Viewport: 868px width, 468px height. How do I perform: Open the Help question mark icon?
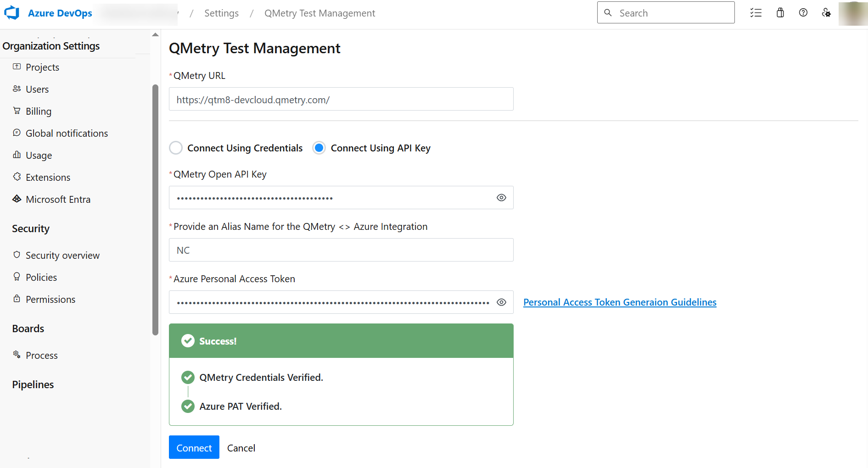coord(803,12)
